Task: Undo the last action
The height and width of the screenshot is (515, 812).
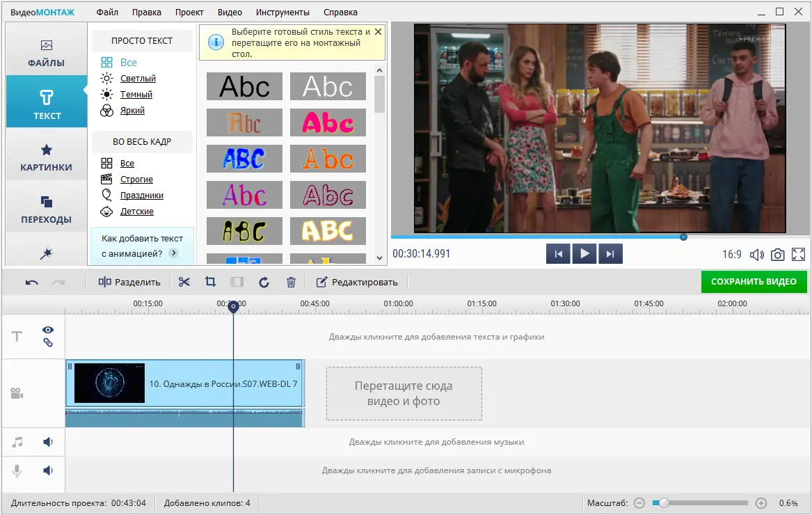Action: (31, 283)
